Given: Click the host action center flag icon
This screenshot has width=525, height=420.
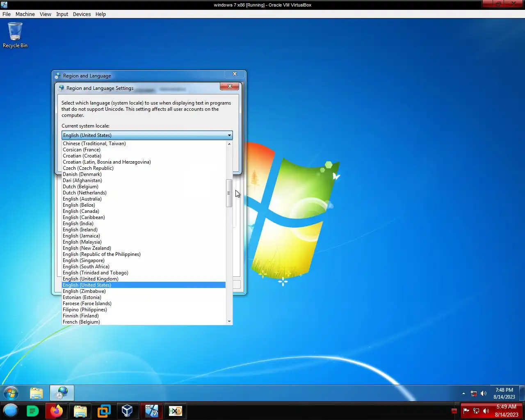Looking at the screenshot, I should point(466,411).
